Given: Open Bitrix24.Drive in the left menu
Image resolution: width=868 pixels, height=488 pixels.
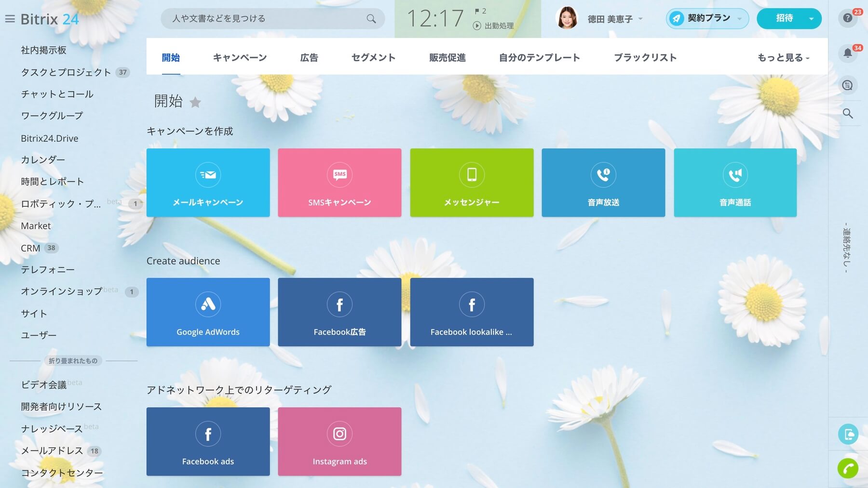Looking at the screenshot, I should tap(49, 138).
